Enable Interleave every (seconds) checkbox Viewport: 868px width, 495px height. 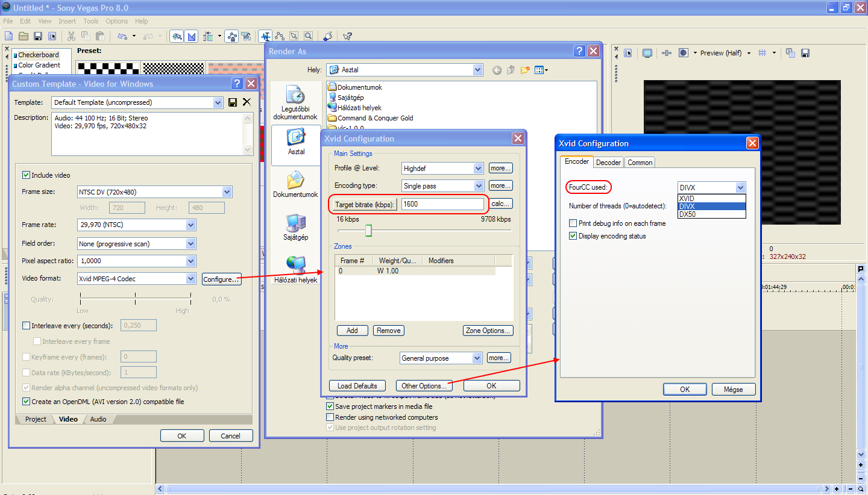(26, 326)
